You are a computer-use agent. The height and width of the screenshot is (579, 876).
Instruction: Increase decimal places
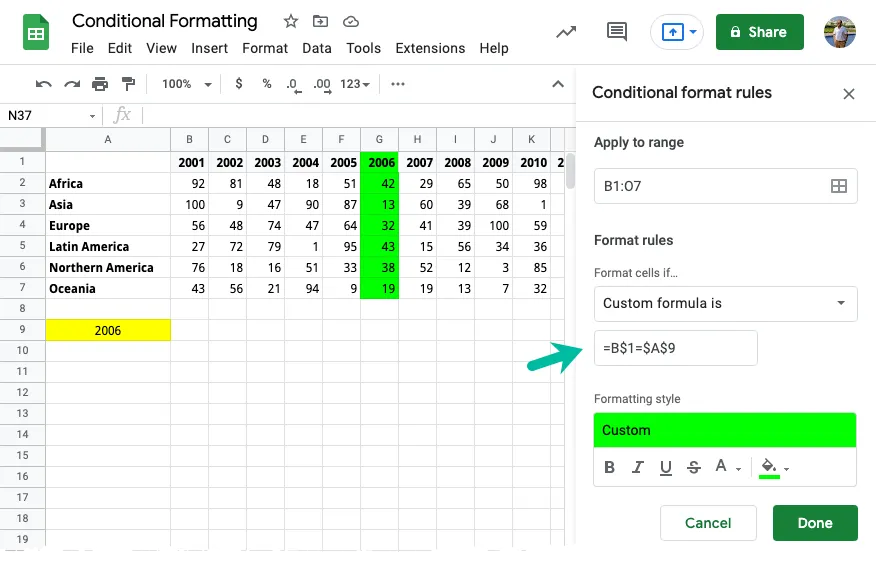tap(320, 84)
